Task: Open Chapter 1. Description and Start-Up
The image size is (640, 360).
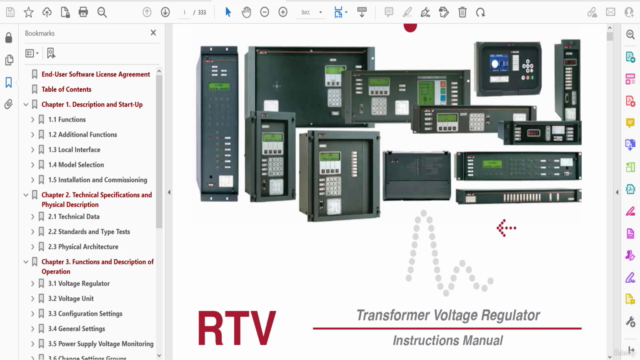Action: point(92,104)
